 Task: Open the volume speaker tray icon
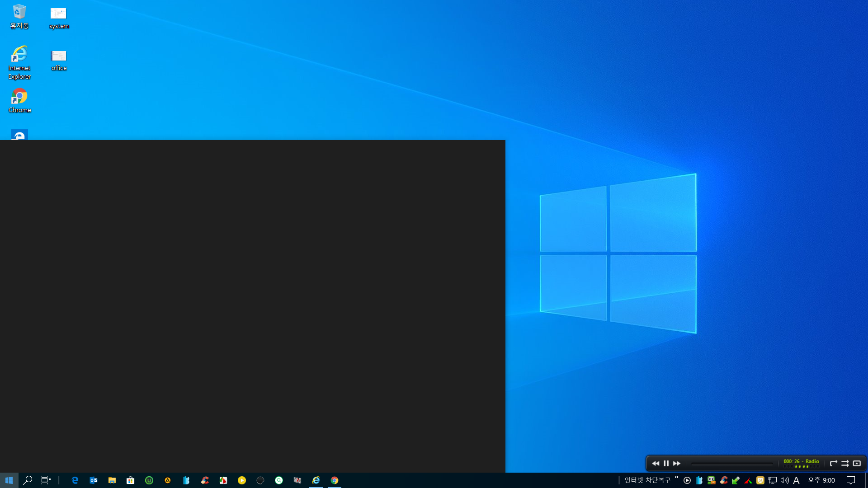785,480
